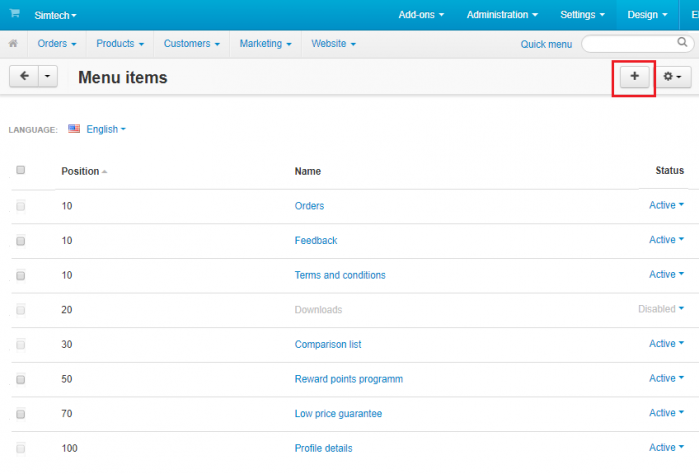
Task: Open Terms and conditions item
Action: click(x=340, y=275)
